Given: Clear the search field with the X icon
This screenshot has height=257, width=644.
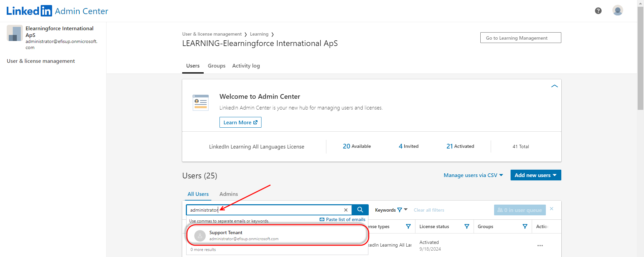Looking at the screenshot, I should coord(346,210).
